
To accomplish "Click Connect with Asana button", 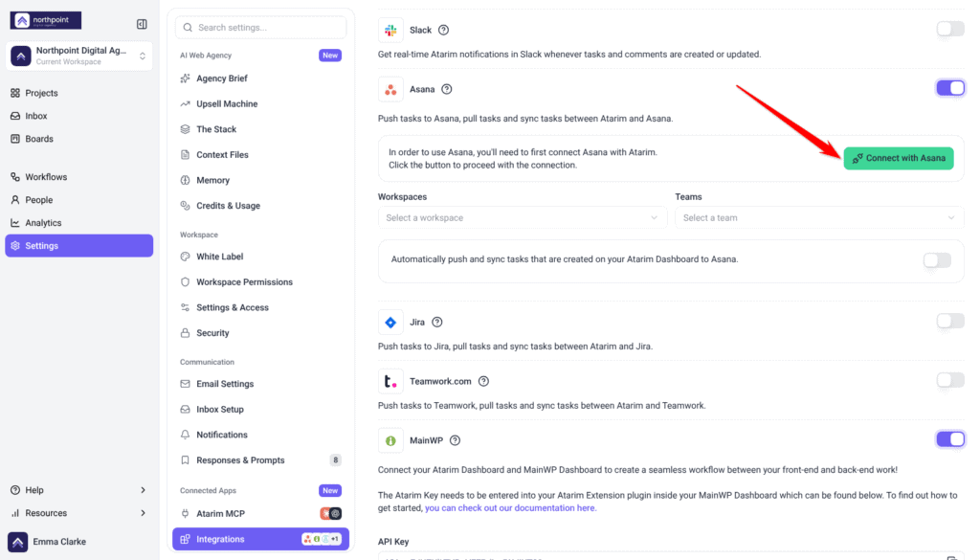I will click(x=899, y=158).
